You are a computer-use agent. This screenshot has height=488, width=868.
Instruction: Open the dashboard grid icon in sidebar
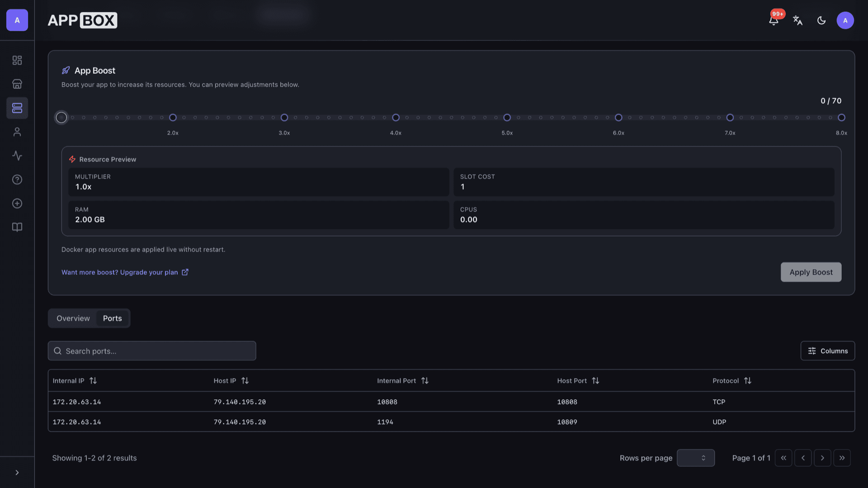(17, 60)
